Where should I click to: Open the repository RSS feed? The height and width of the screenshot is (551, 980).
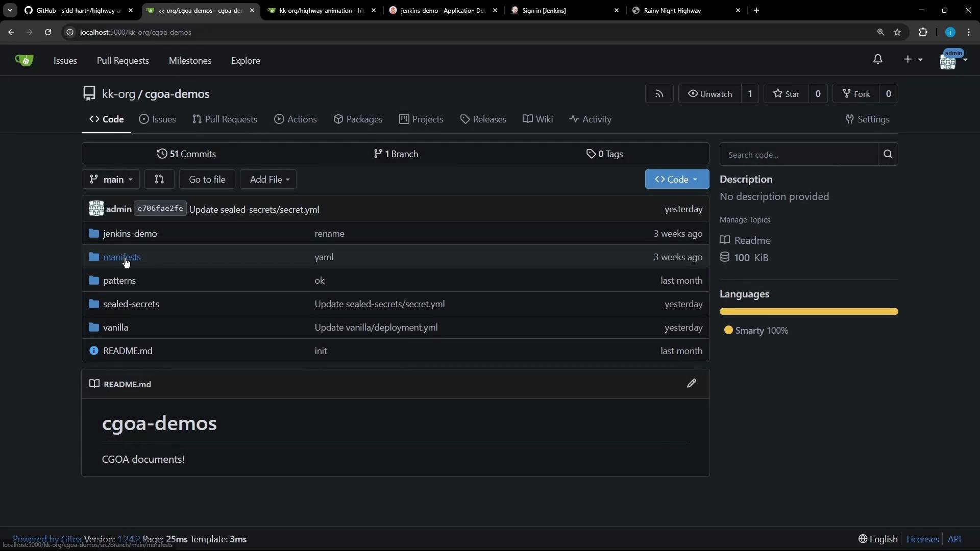tap(659, 94)
